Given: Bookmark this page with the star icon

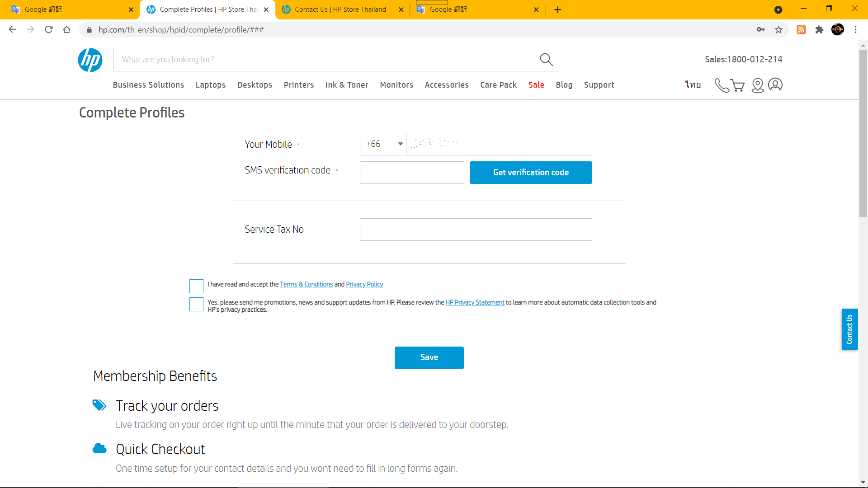Looking at the screenshot, I should click(x=778, y=29).
